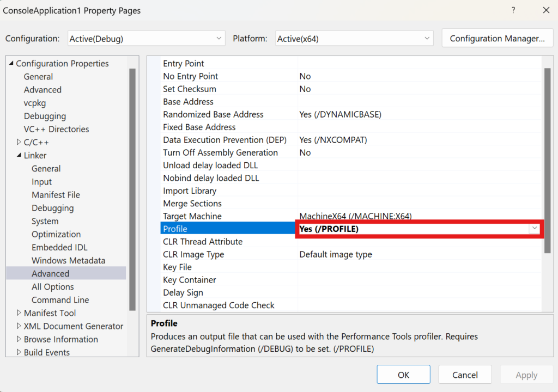558x392 pixels.
Task: Open Configuration Manager
Action: click(497, 38)
